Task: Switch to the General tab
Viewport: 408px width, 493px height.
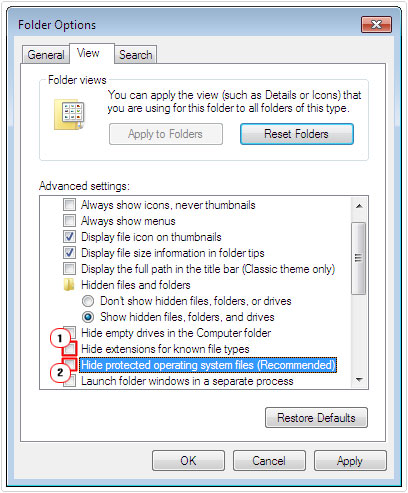Action: click(46, 55)
